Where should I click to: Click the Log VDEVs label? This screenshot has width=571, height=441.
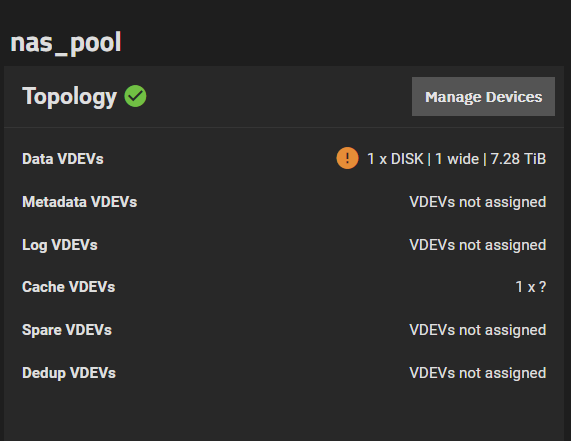pyautogui.click(x=60, y=245)
